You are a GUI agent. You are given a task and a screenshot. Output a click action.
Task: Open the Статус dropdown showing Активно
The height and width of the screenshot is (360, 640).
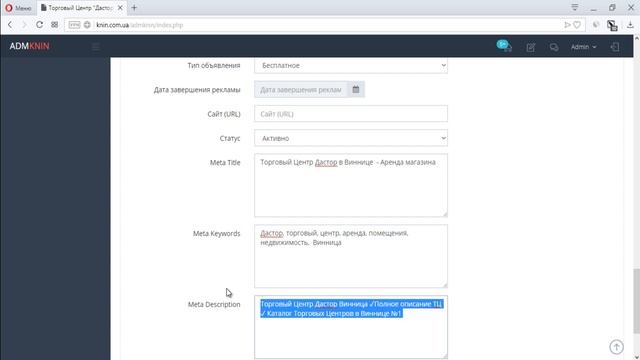point(351,138)
